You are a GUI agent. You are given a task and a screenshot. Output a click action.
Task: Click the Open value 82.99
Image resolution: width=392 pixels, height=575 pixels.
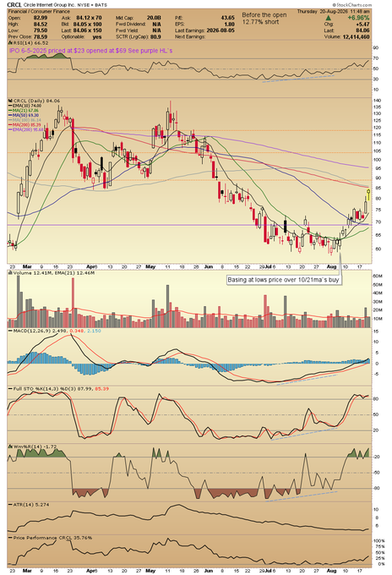(x=41, y=18)
